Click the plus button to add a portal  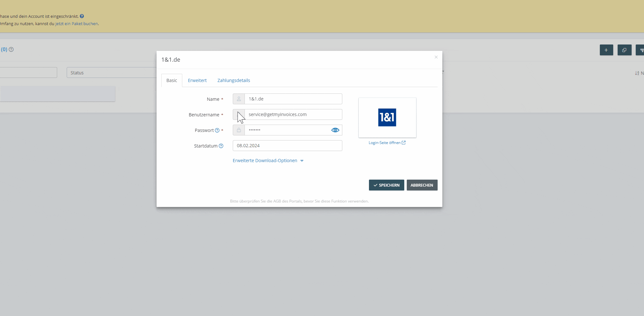pos(606,50)
